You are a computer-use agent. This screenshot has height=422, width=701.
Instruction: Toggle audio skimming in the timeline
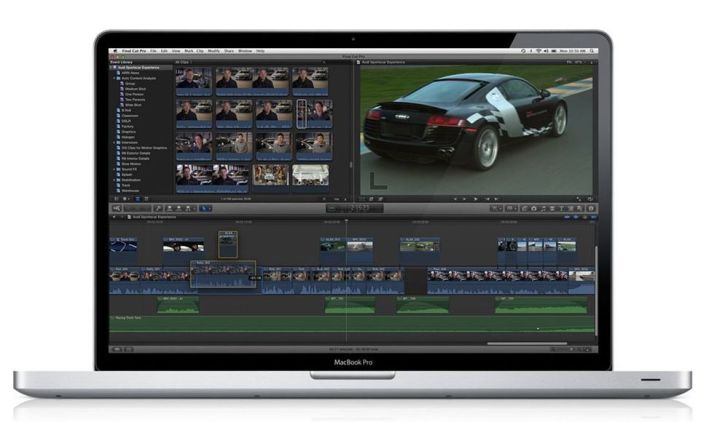point(576,217)
